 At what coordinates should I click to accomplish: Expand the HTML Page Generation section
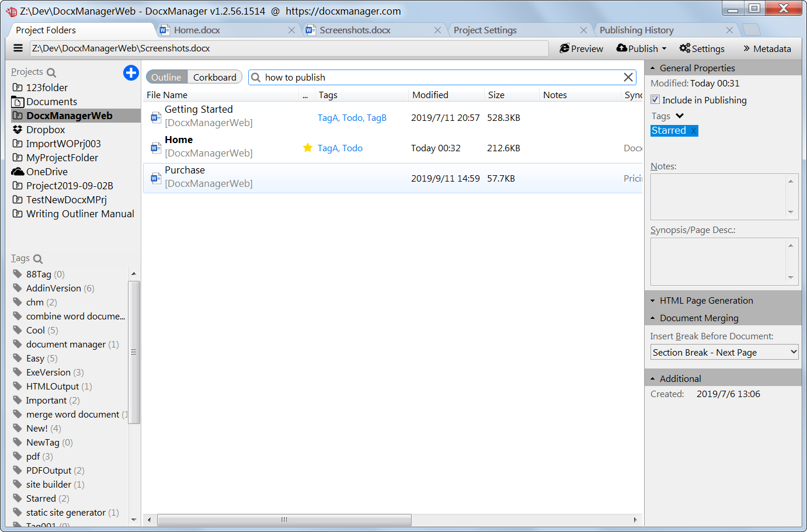[653, 301]
